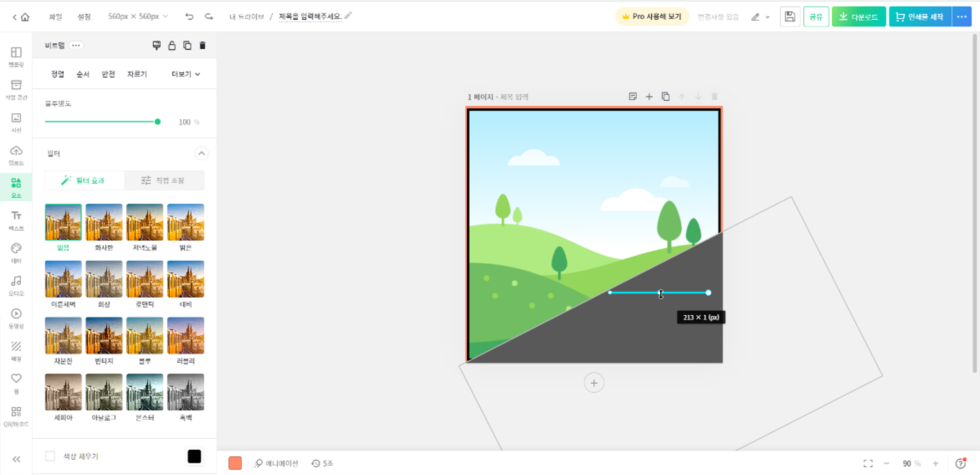Screen dimensions: 980x475
Task: Apply the 세피아 filter
Action: point(63,392)
